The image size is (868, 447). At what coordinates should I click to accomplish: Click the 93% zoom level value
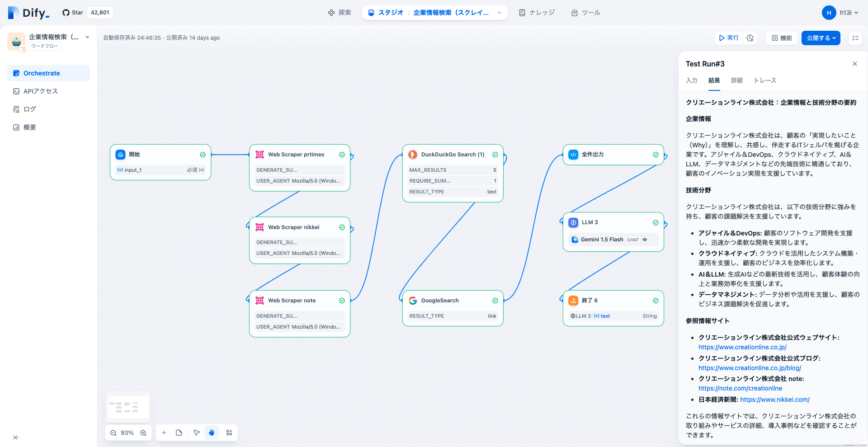127,433
